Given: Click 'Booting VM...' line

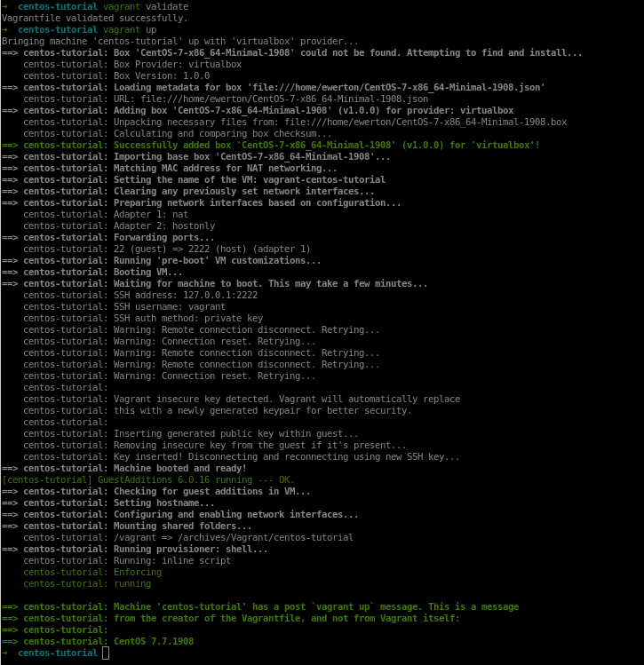Looking at the screenshot, I should tap(92, 272).
